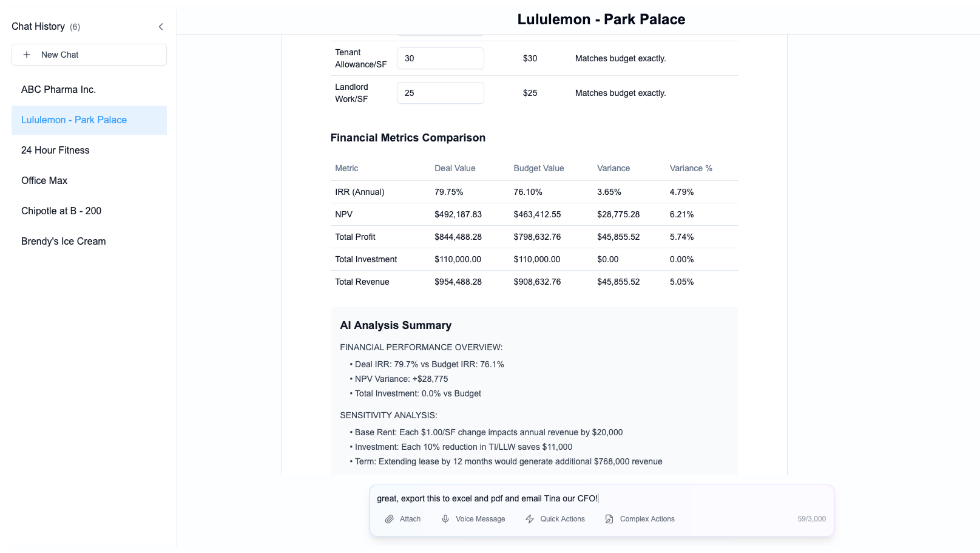Image resolution: width=980 pixels, height=553 pixels.
Task: Click the Total Profit row label
Action: point(355,237)
